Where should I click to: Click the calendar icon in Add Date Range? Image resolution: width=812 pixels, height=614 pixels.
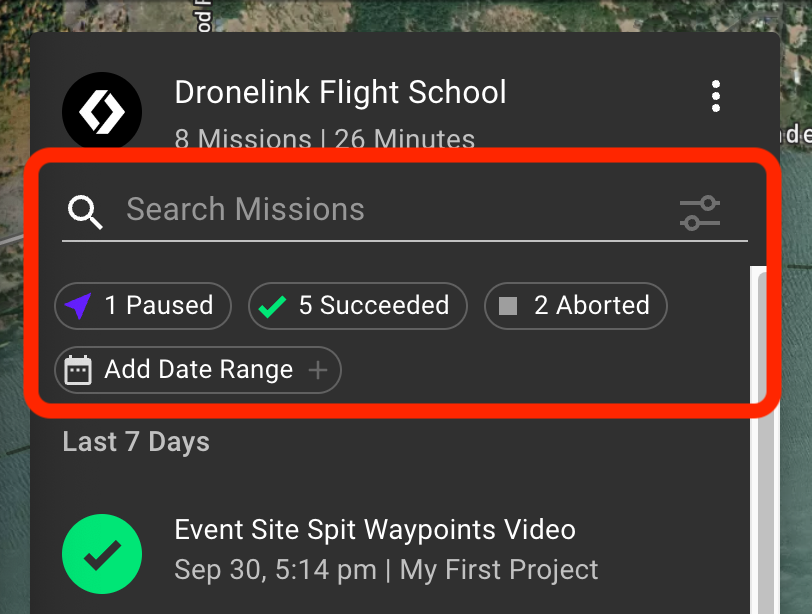pyautogui.click(x=78, y=370)
